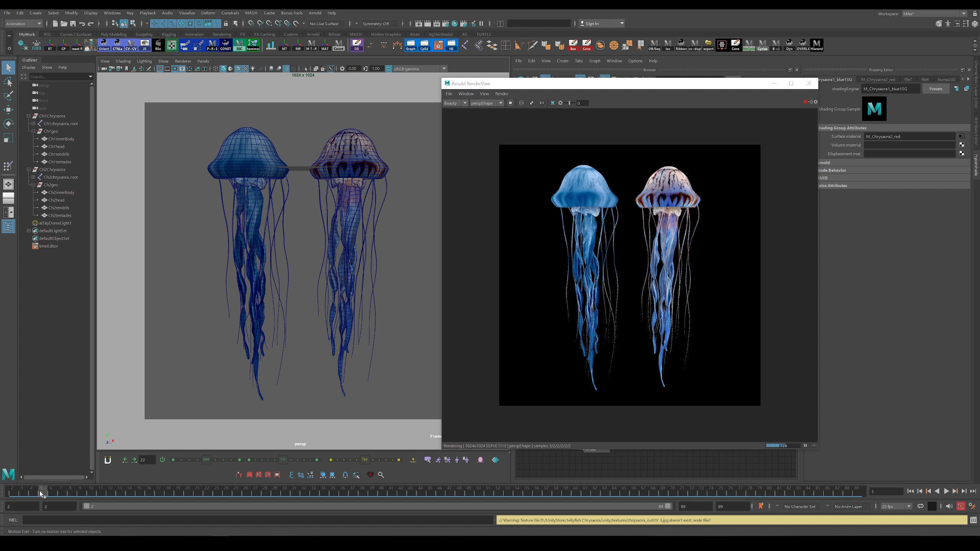The image size is (980, 551).
Task: Toggle the SM button in animation toolbar
Action: (x=206, y=460)
